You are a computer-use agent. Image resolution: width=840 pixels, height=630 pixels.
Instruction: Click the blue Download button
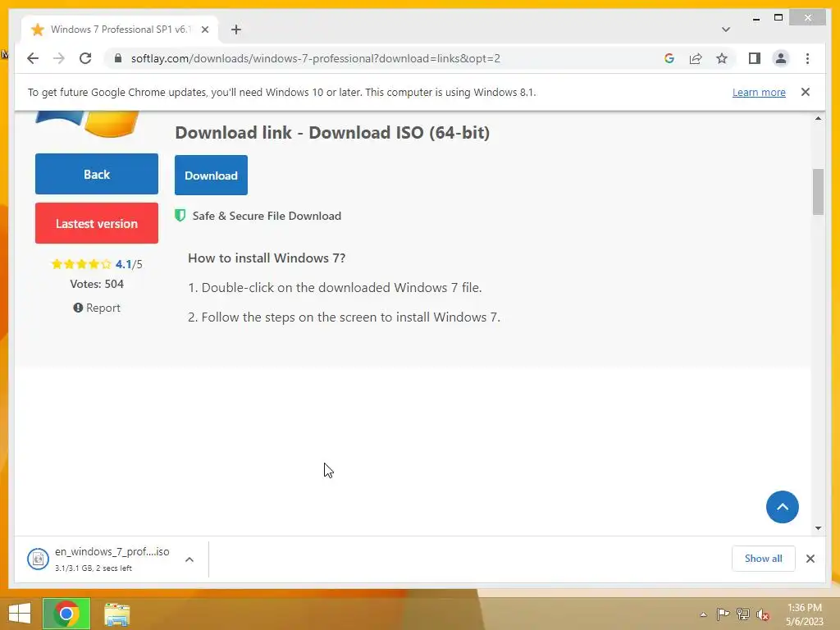(x=211, y=176)
